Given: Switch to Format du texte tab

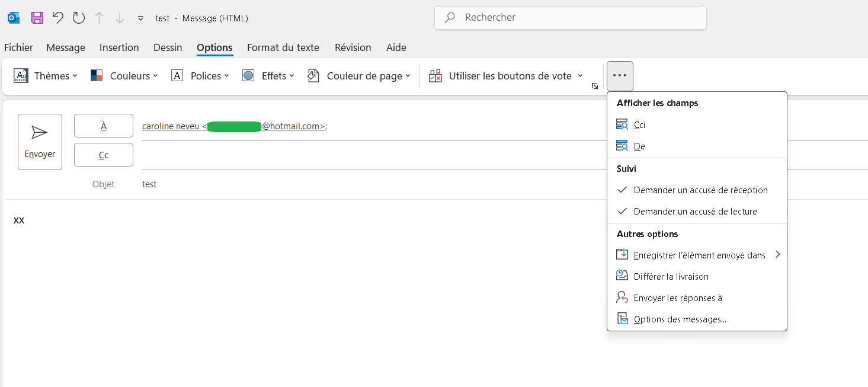Looking at the screenshot, I should tap(283, 47).
